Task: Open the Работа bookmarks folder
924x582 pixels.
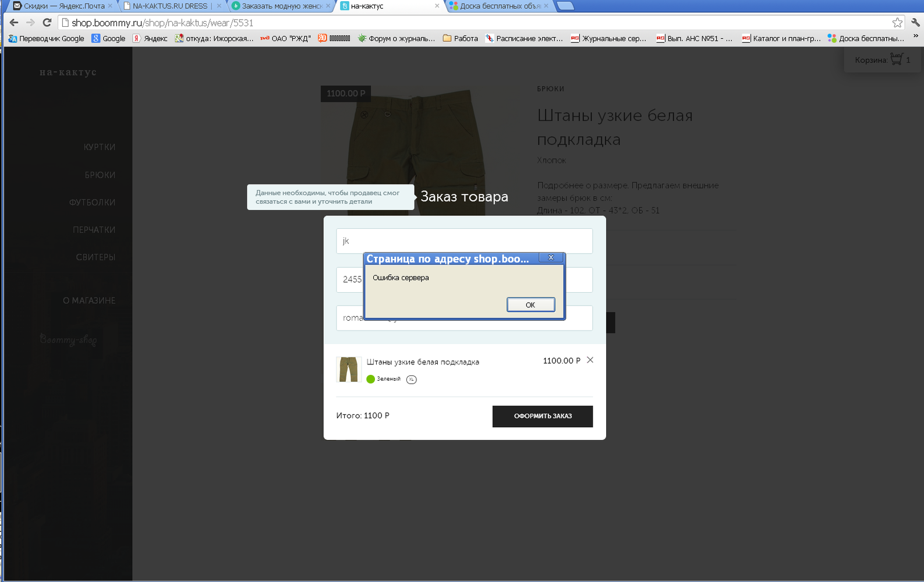Action: tap(460, 38)
